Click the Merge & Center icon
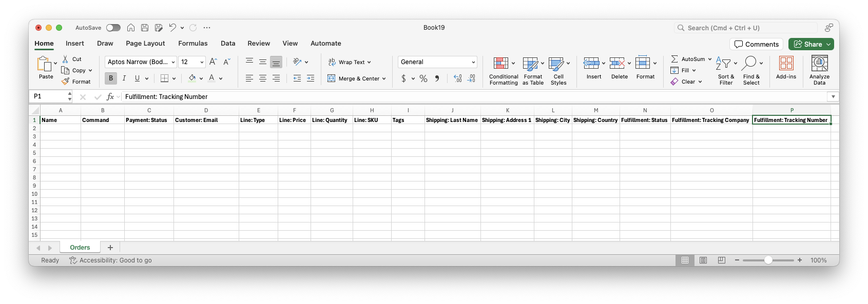868x304 pixels. [357, 78]
